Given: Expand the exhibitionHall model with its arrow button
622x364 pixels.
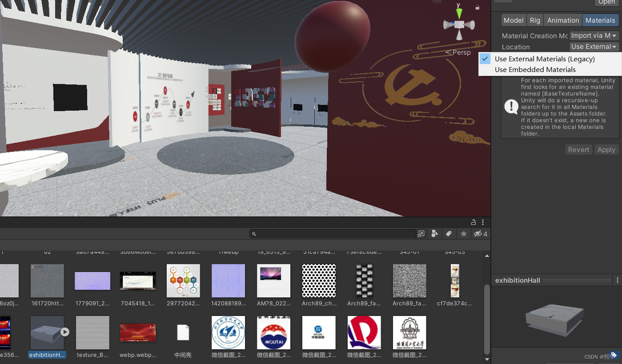Looking at the screenshot, I should [x=65, y=332].
